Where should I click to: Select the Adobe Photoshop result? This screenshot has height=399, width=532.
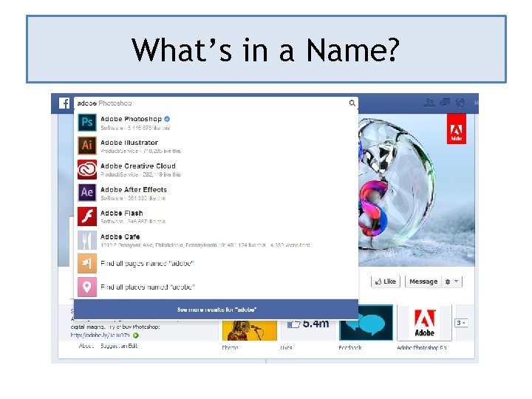(216, 123)
